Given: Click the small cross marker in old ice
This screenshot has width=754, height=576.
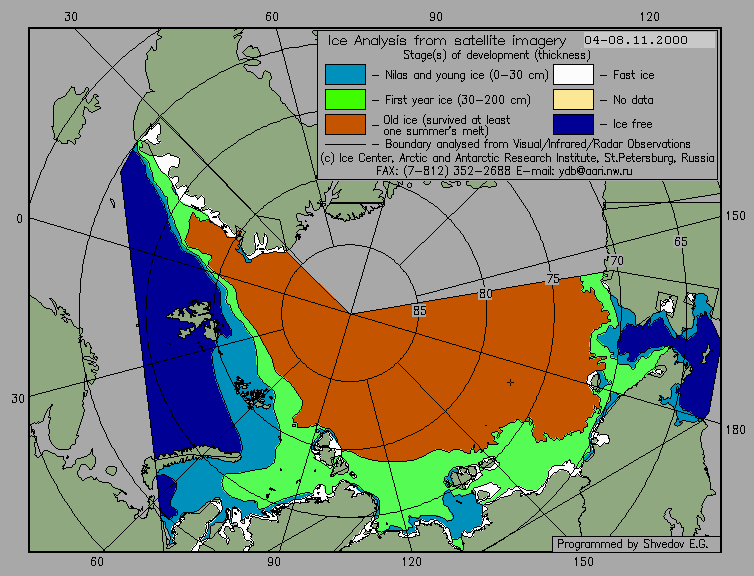Looking at the screenshot, I should point(510,383).
